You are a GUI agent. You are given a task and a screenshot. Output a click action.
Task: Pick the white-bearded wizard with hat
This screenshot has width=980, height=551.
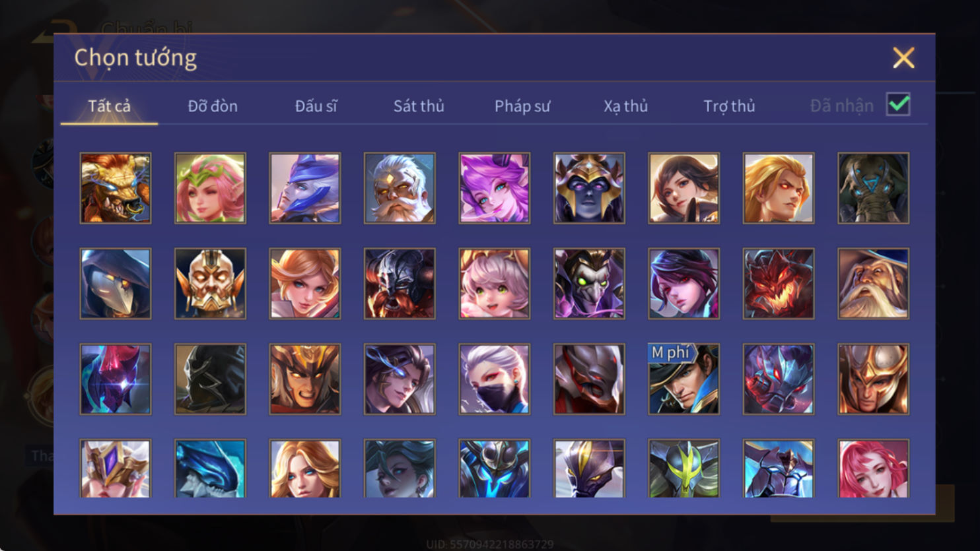[x=874, y=284]
